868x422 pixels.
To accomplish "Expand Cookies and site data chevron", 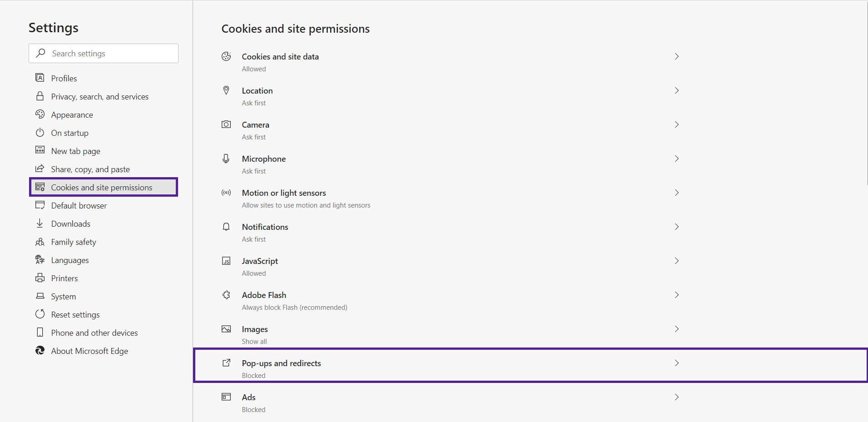I will [677, 56].
